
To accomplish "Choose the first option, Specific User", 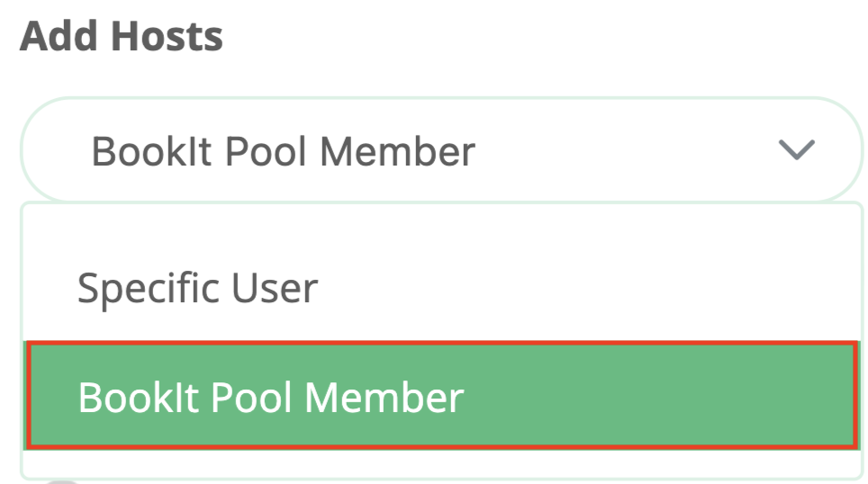I will pyautogui.click(x=197, y=288).
